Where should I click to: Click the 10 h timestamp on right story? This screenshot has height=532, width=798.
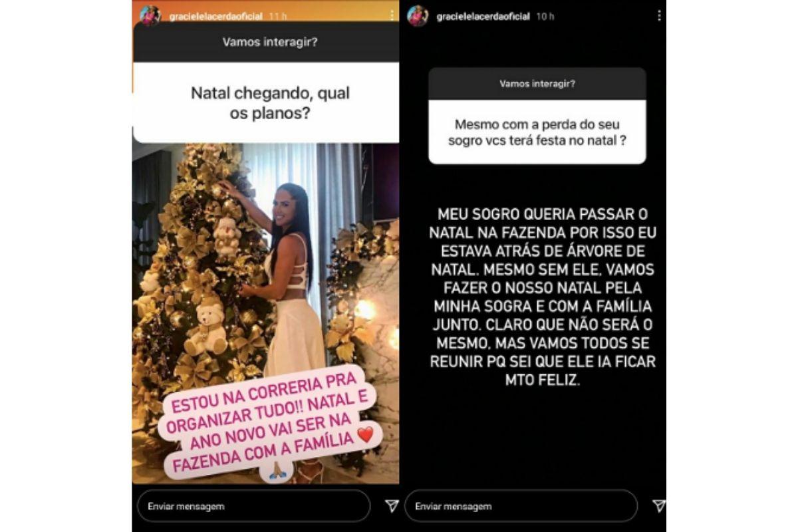[545, 16]
